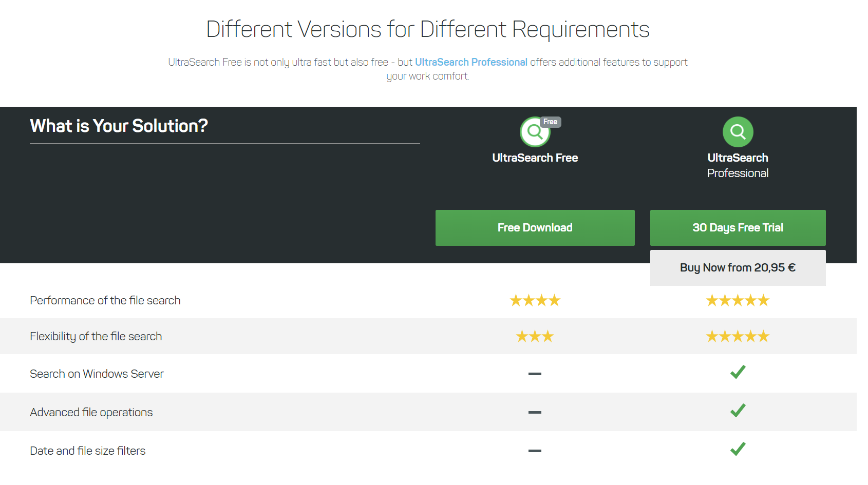The width and height of the screenshot is (868, 485).
Task: Click the dash icon for Advanced file operations
Action: click(x=535, y=412)
